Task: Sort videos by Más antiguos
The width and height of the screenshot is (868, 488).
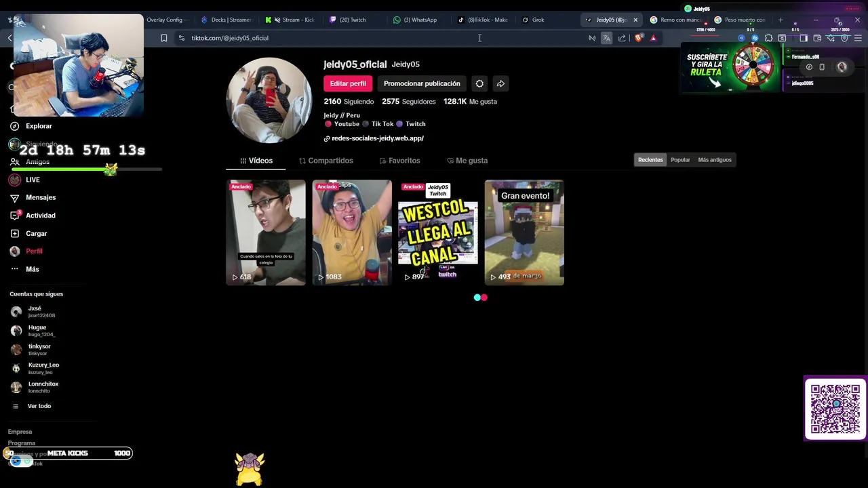Action: tap(715, 160)
